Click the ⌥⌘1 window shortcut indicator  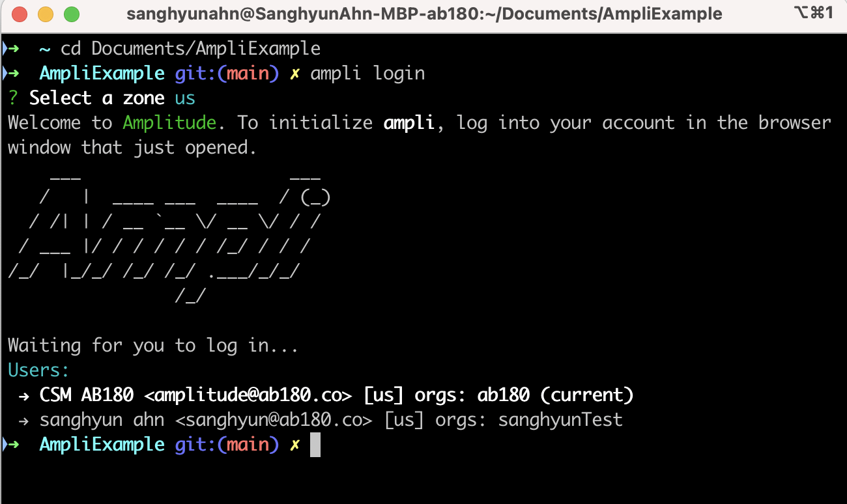[814, 12]
